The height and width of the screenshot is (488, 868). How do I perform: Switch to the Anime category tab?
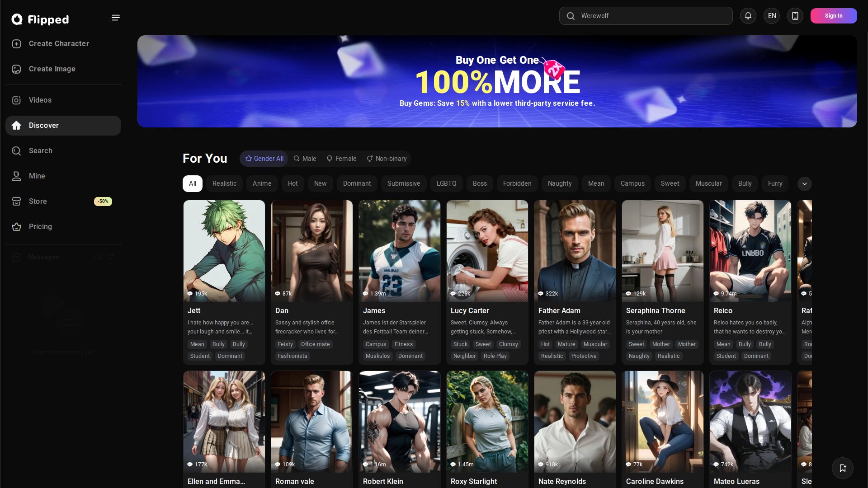click(262, 184)
